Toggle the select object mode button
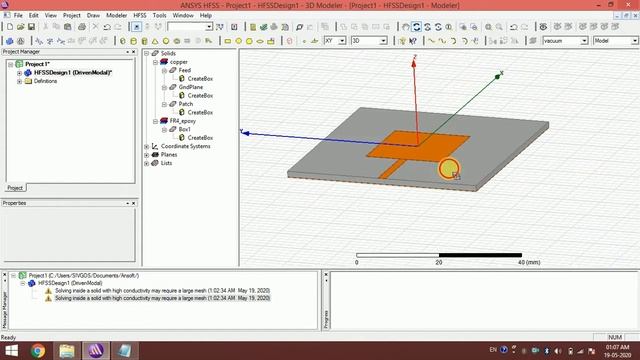 tap(136, 27)
